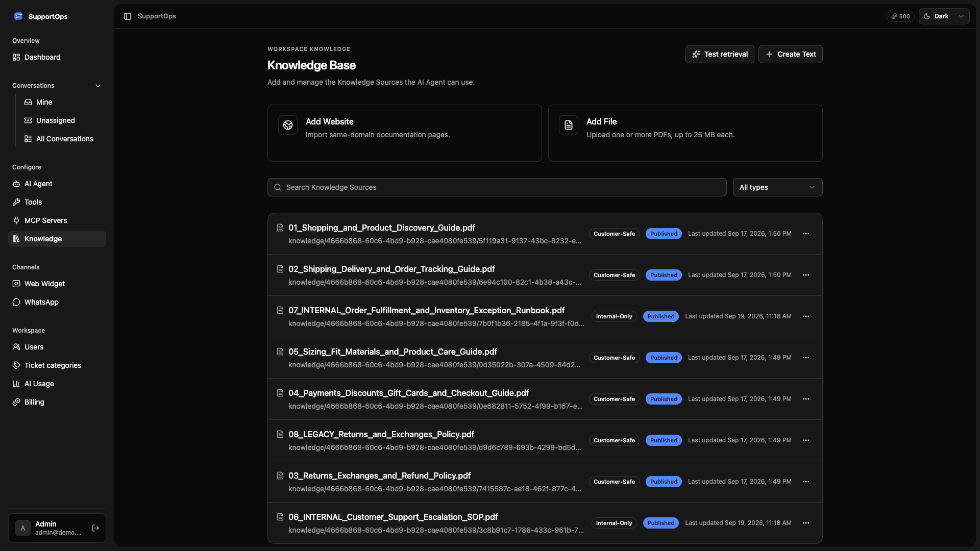980x551 pixels.
Task: Toggle the sidebar panel icon
Action: point(128,16)
